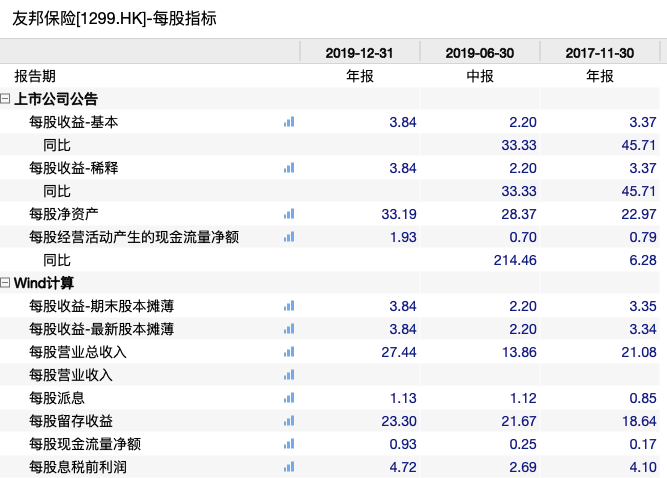Collapse the 上市公司公告 section
This screenshot has height=478, width=667.
coord(5,99)
